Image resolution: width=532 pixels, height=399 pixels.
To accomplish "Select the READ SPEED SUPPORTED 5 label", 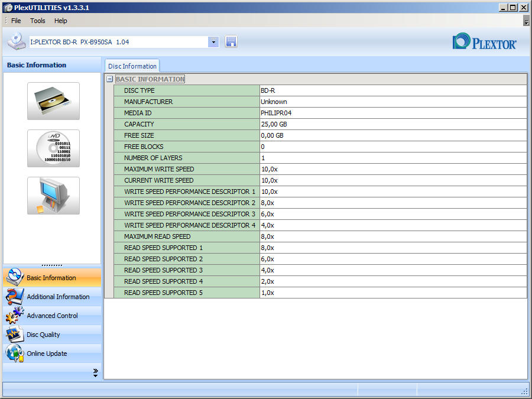I will (x=163, y=293).
